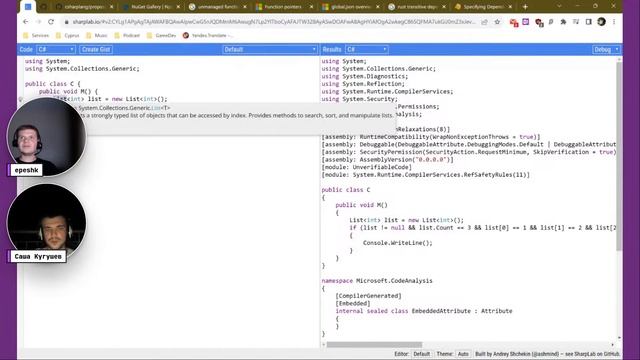
Task: Bookmark this page with the star icon
Action: [x=497, y=22]
